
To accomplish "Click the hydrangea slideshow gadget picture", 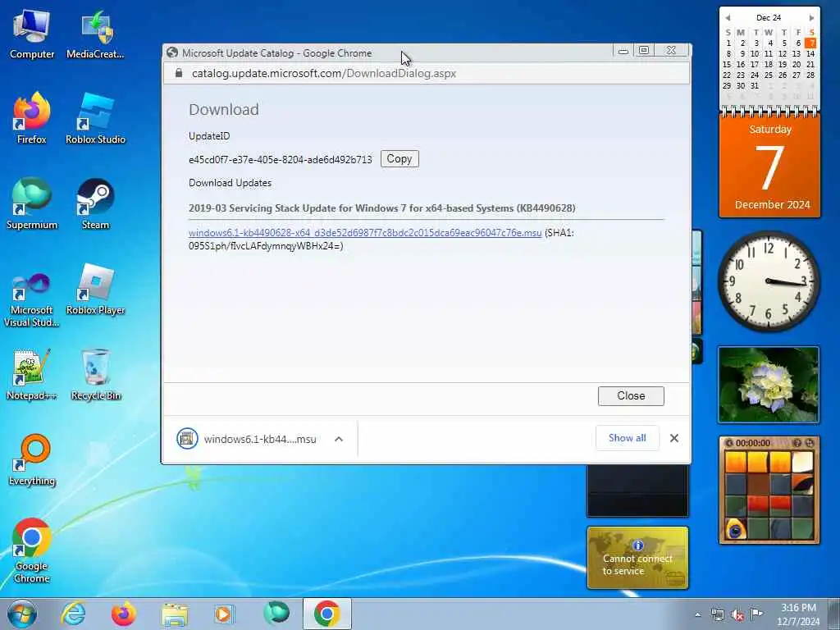I will (768, 384).
